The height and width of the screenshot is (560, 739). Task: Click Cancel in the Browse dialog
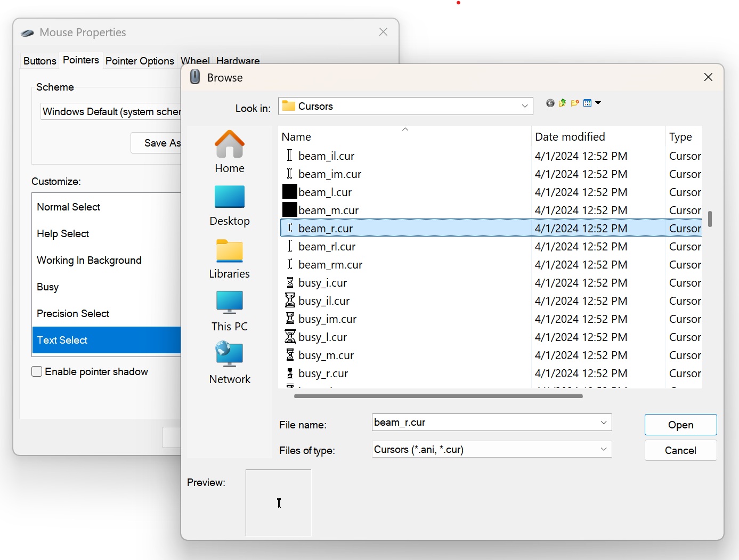pyautogui.click(x=680, y=450)
